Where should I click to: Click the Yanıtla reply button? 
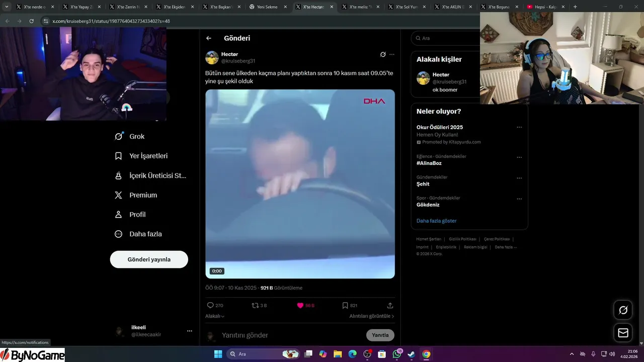click(x=380, y=335)
